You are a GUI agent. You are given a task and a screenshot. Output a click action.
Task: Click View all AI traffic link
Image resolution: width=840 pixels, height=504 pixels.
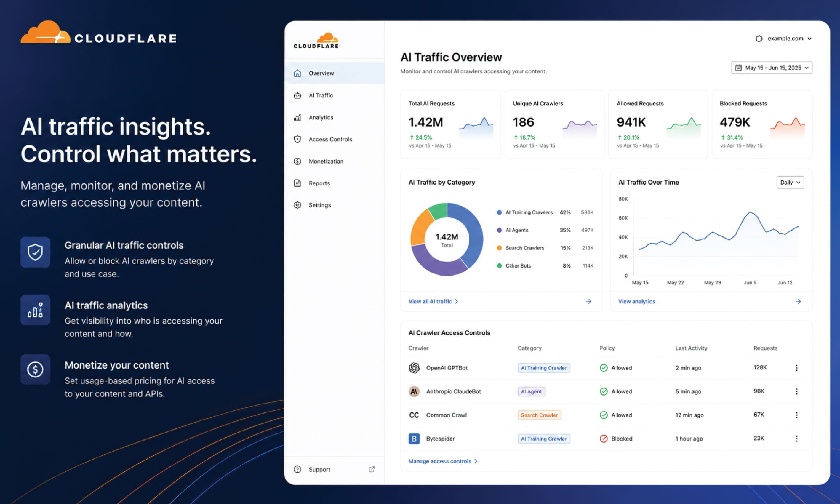433,302
